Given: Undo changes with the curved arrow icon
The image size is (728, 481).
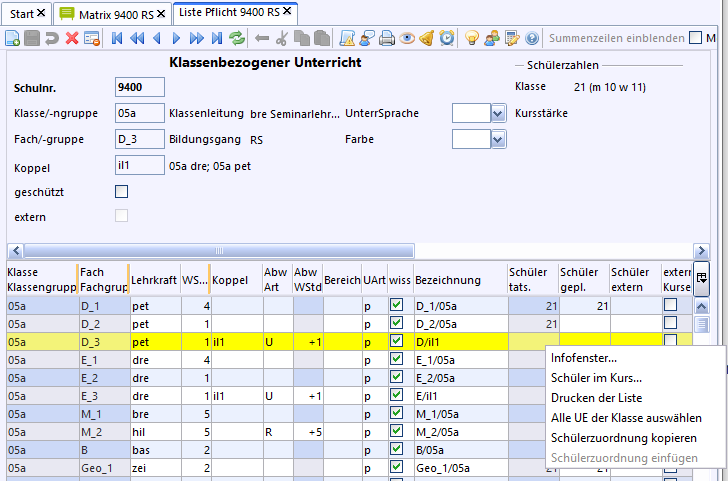Looking at the screenshot, I should (x=52, y=38).
